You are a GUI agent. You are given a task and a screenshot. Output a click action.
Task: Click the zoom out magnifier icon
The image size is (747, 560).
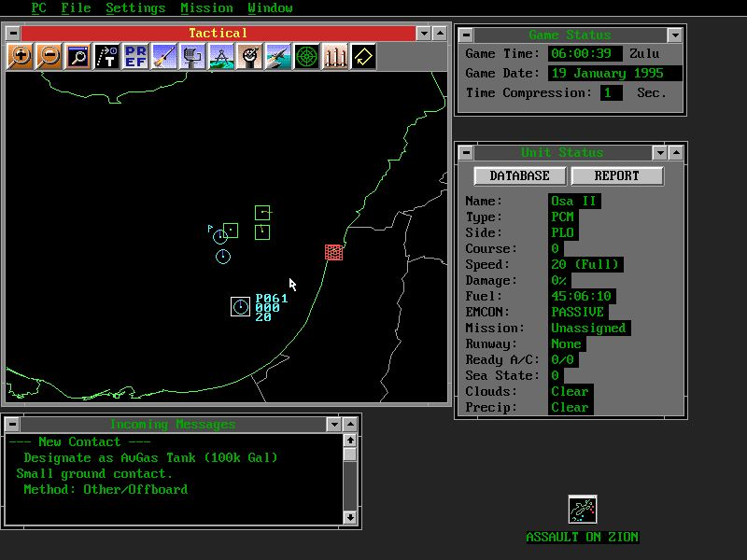click(x=49, y=57)
